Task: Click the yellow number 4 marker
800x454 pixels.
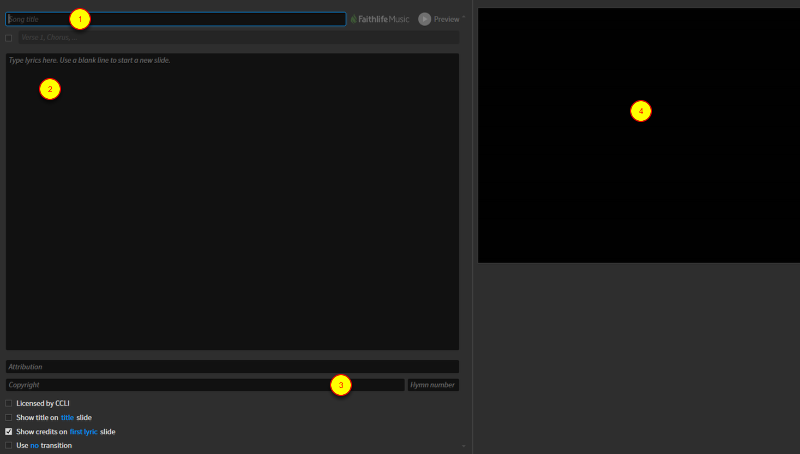Action: coord(641,111)
